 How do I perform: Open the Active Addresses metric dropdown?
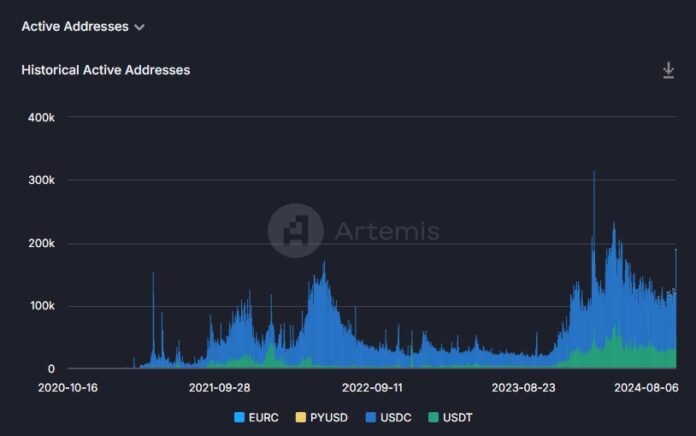(x=83, y=27)
